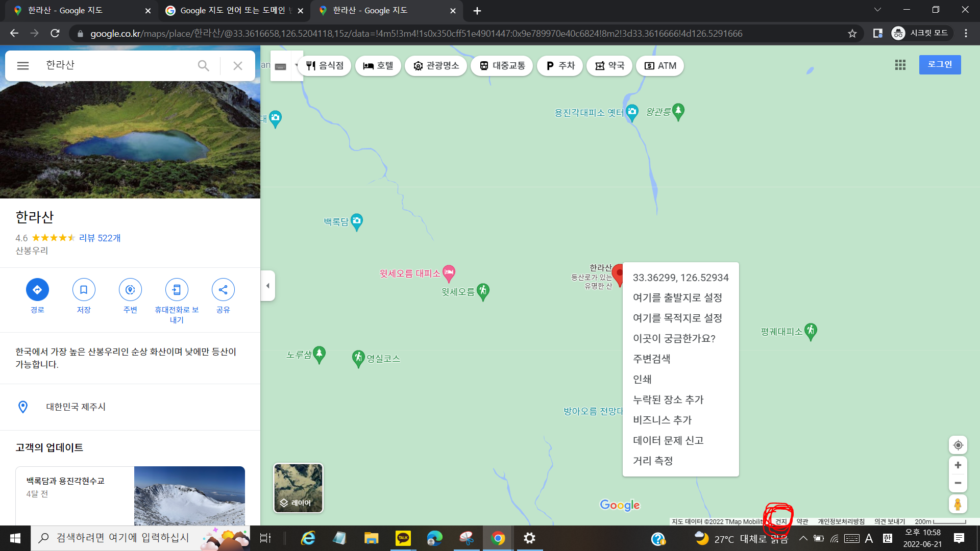Click the 경로 directions icon
Viewport: 980px width, 551px height.
click(37, 290)
